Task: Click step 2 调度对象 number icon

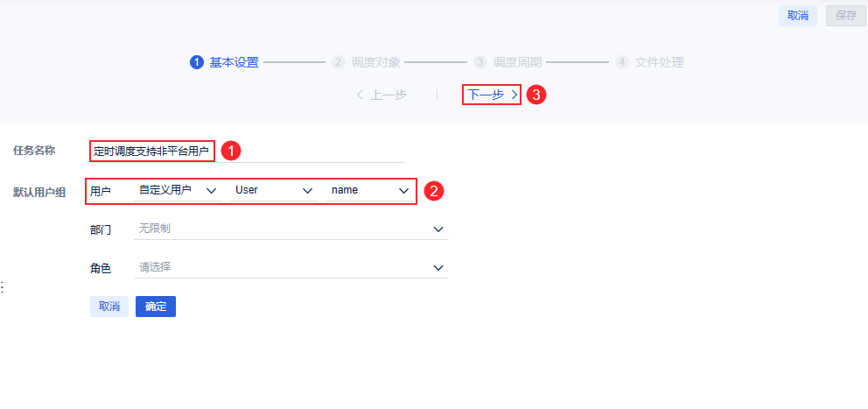Action: pos(339,62)
